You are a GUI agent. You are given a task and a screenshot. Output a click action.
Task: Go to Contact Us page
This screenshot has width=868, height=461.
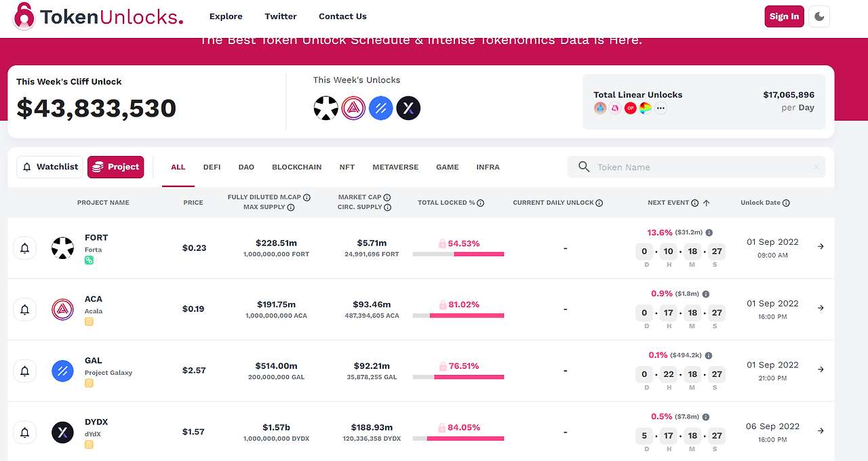pyautogui.click(x=342, y=16)
